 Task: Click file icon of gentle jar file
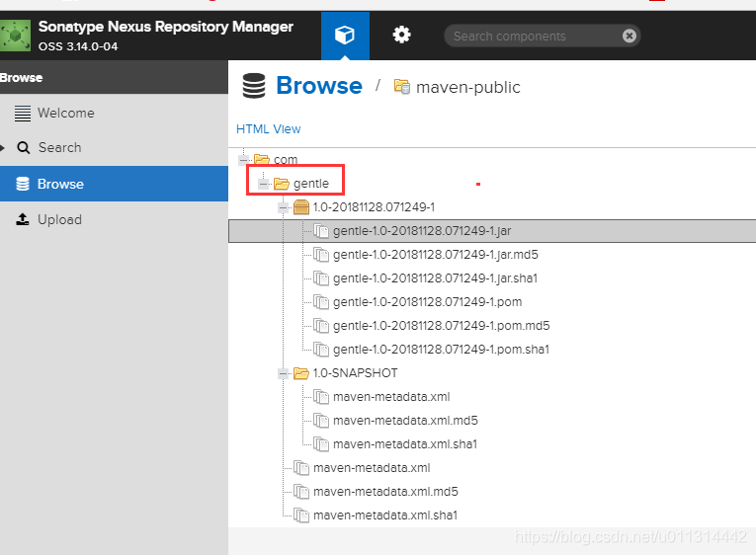pos(321,231)
